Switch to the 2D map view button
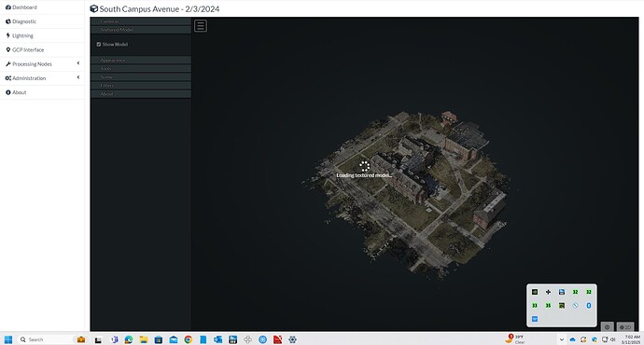The image size is (644, 345). (625, 327)
